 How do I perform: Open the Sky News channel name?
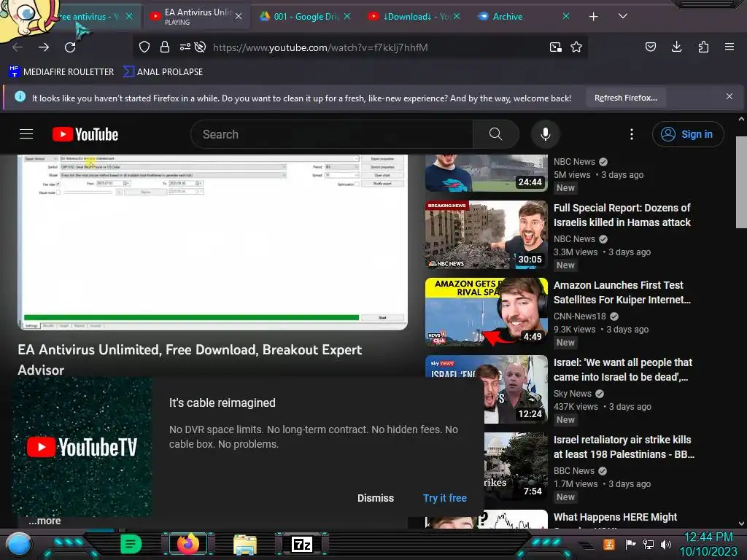[572, 393]
